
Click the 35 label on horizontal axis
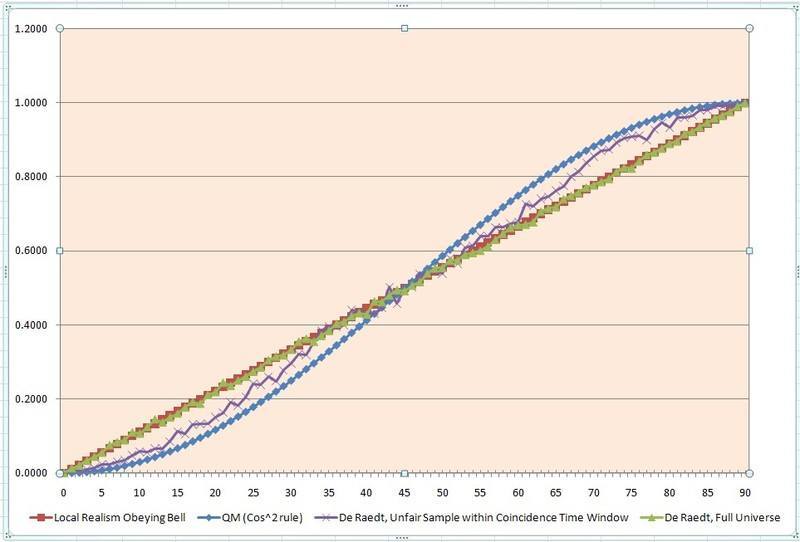(x=329, y=493)
